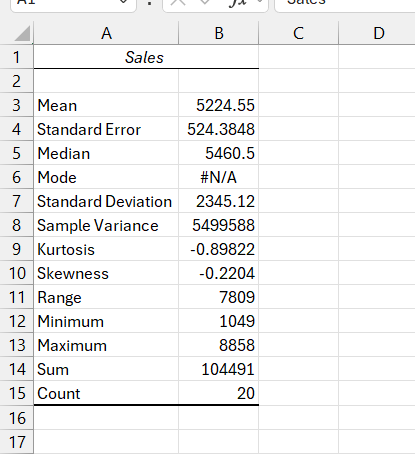This screenshot has width=415, height=454.
Task: Select the kurtosis value -0.89822
Action: 219,249
